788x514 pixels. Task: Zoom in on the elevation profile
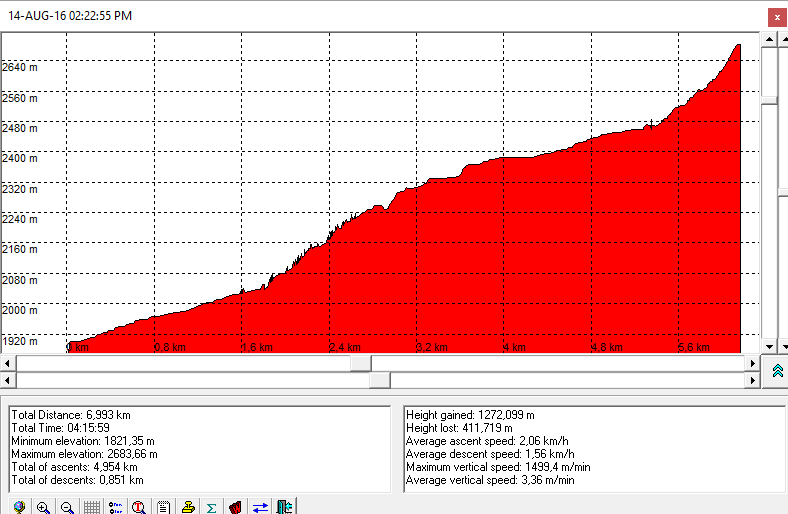(43, 507)
